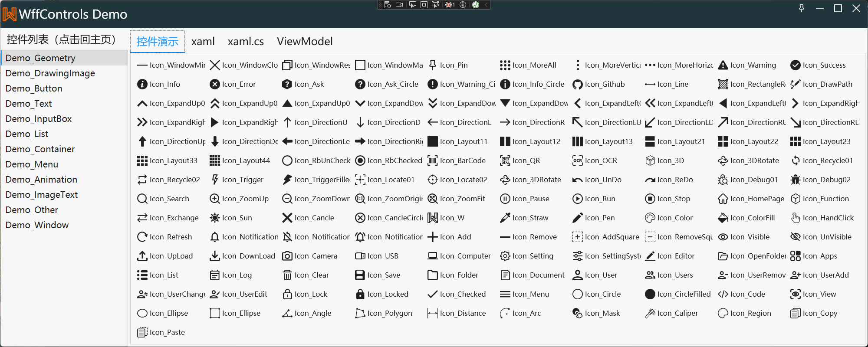This screenshot has width=868, height=347.
Task: Select the Icon_Refresh circular arrow icon
Action: click(x=142, y=237)
